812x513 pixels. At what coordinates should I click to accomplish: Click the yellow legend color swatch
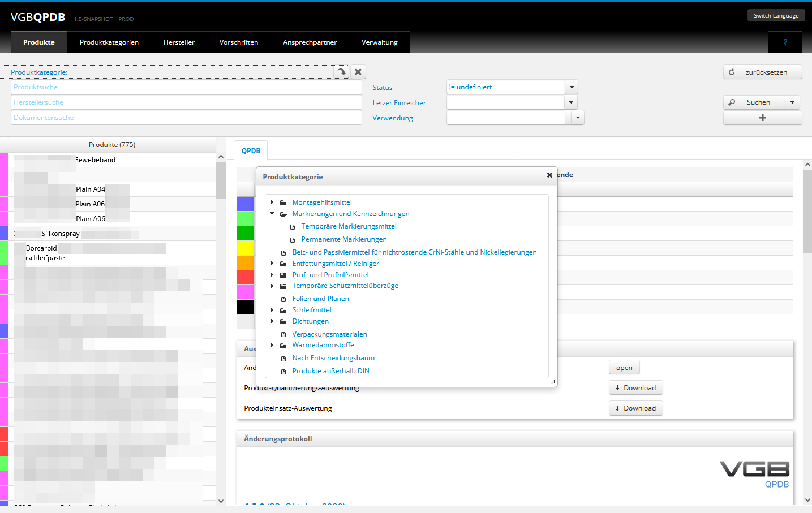point(246,248)
